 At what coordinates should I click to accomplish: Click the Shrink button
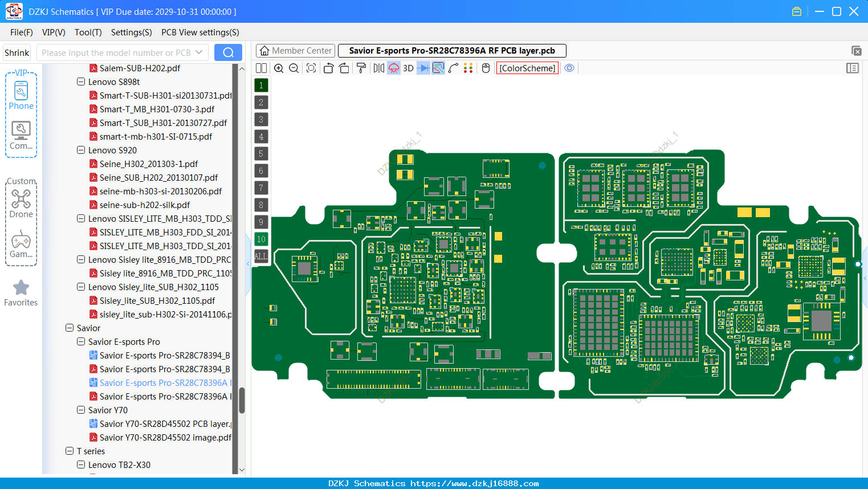coord(17,52)
